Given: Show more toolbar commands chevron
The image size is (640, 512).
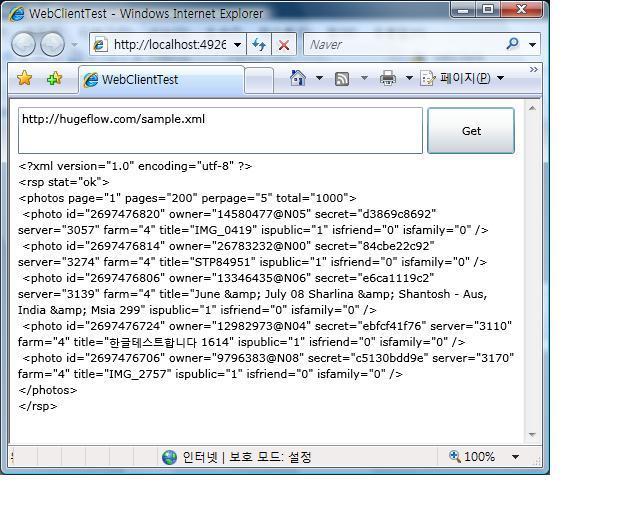Looking at the screenshot, I should pyautogui.click(x=533, y=69).
